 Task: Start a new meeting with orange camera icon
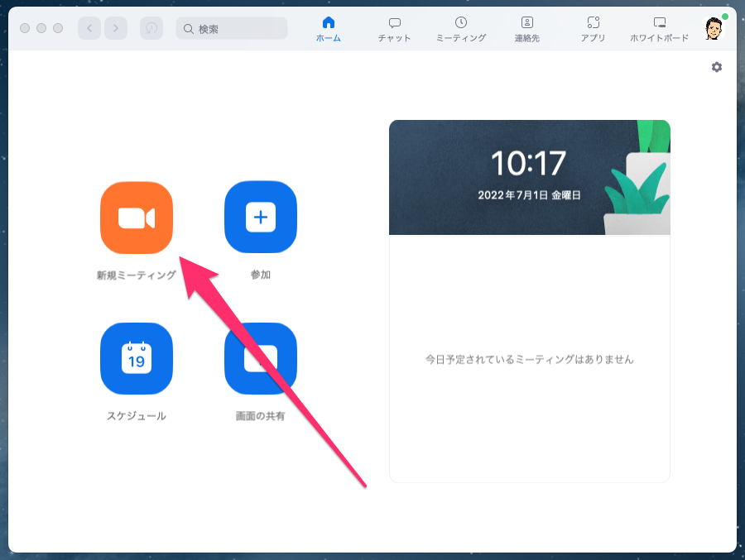137,218
